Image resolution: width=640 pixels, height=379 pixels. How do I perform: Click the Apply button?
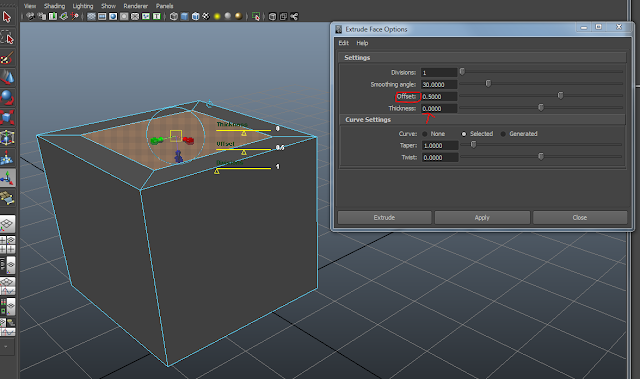coord(482,217)
